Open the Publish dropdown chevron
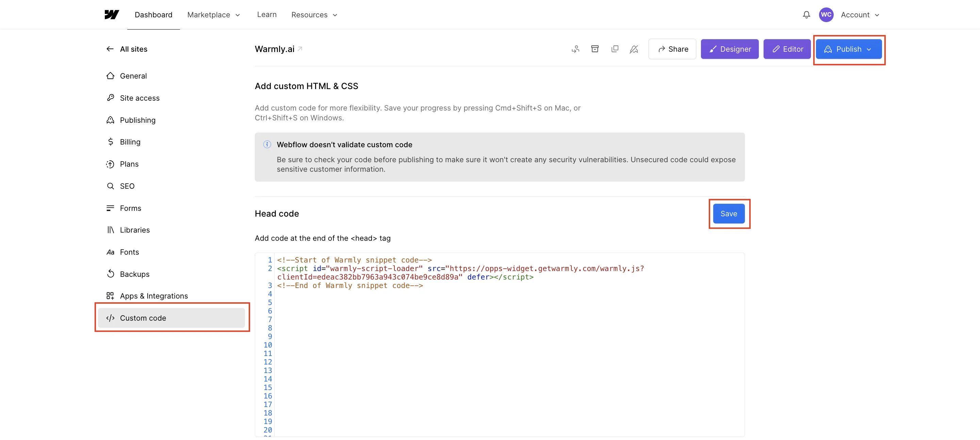Viewport: 980px width, 440px height. (x=868, y=49)
